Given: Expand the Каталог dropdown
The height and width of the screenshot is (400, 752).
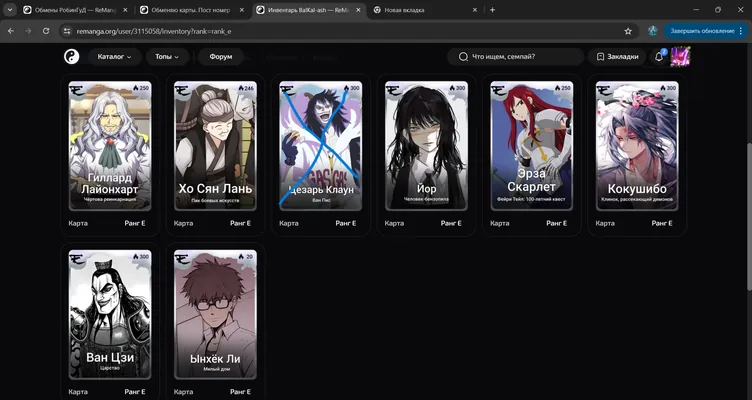Looking at the screenshot, I should click(114, 57).
